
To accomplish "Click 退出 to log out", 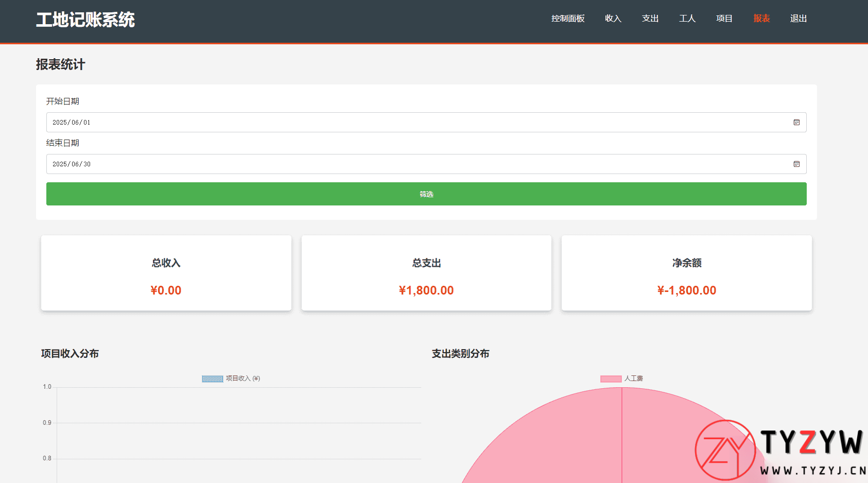I will (798, 19).
